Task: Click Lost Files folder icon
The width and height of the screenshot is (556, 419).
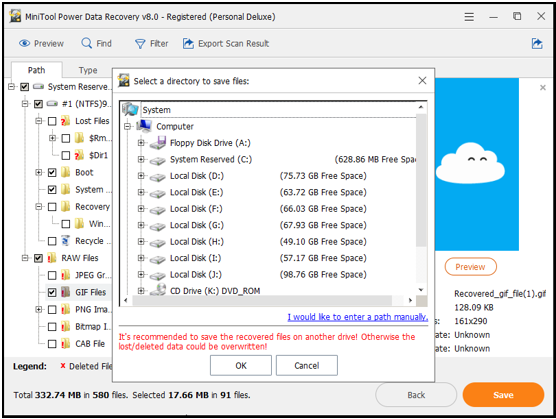Action: (65, 121)
